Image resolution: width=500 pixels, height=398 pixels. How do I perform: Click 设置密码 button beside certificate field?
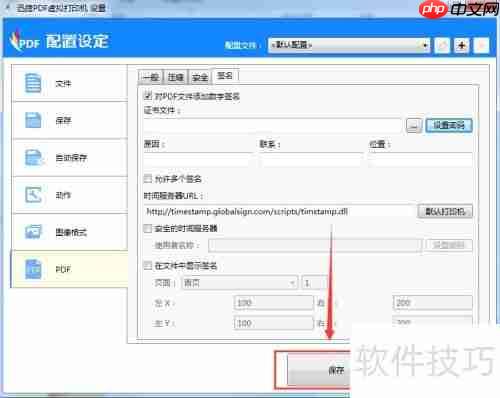coord(449,125)
